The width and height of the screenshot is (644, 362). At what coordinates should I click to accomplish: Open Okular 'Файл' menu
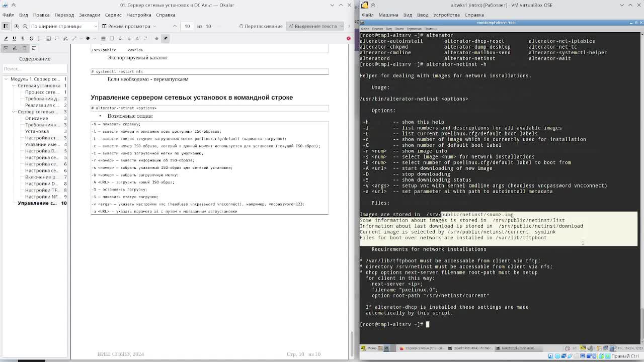pos(8,15)
